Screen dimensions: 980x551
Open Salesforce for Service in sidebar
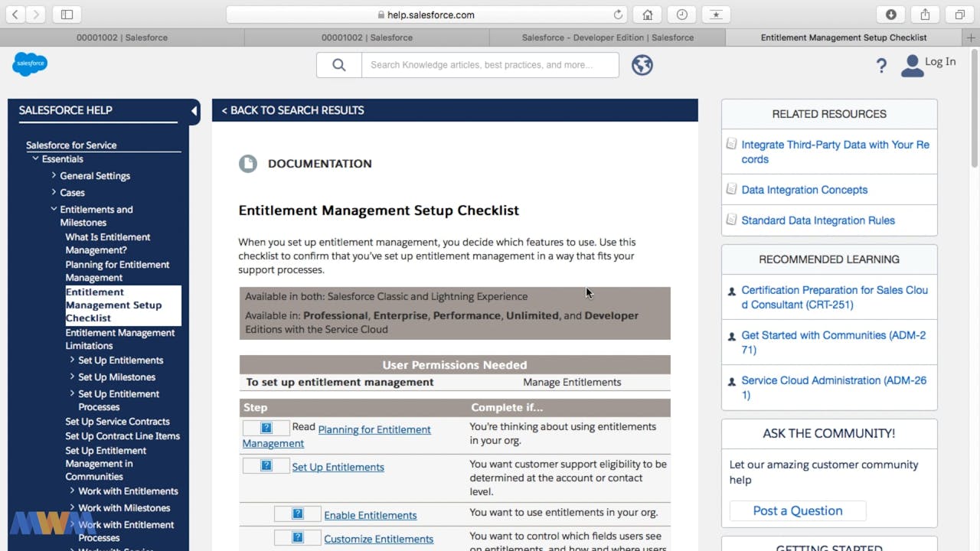pyautogui.click(x=71, y=145)
